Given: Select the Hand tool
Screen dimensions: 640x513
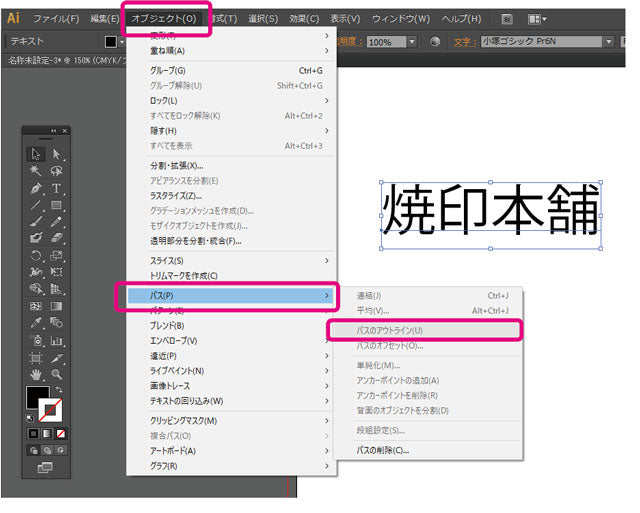Looking at the screenshot, I should [x=36, y=374].
